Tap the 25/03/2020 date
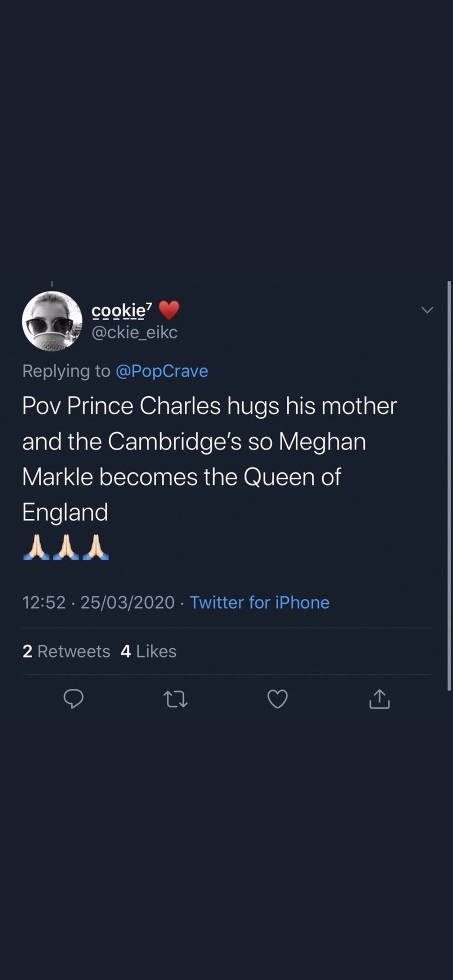This screenshot has width=453, height=980. click(x=127, y=602)
